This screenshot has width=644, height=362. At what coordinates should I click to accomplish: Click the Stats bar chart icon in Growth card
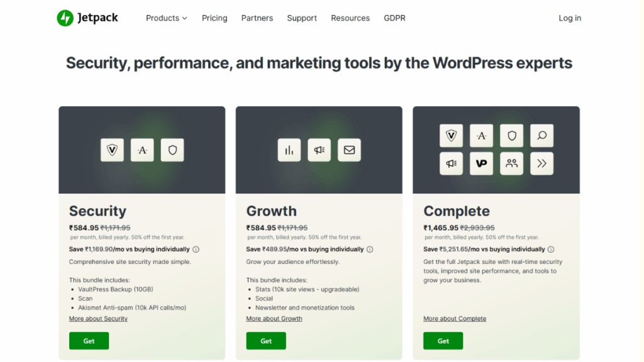[x=289, y=150]
